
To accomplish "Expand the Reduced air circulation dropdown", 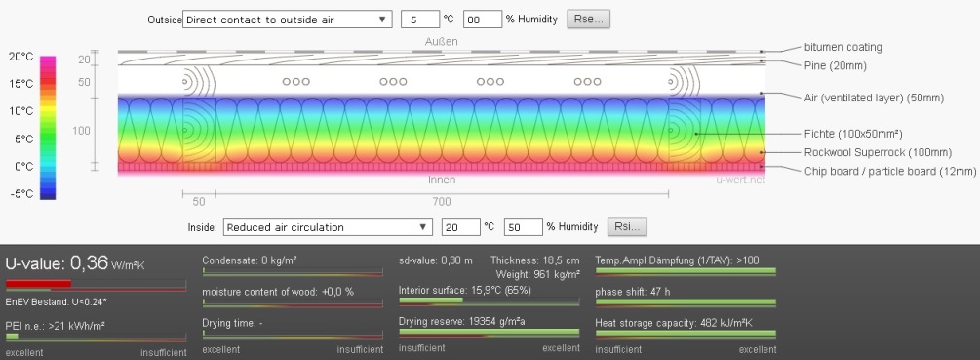I will 328,227.
